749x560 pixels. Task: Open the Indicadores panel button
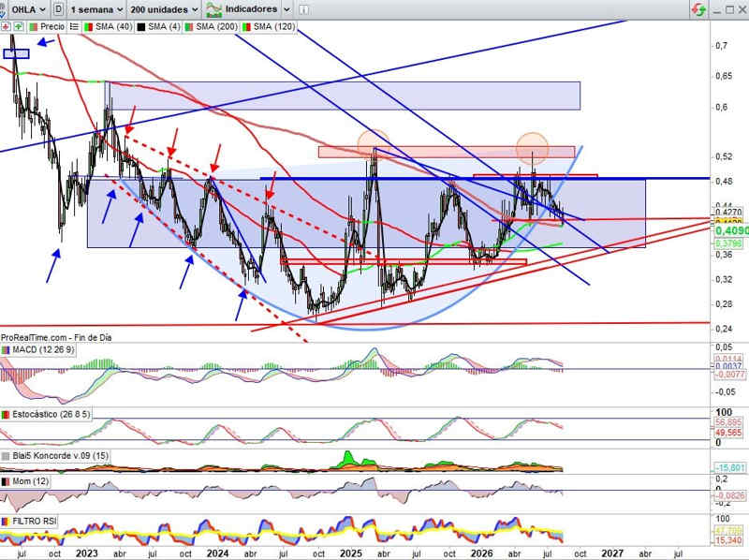242,9
